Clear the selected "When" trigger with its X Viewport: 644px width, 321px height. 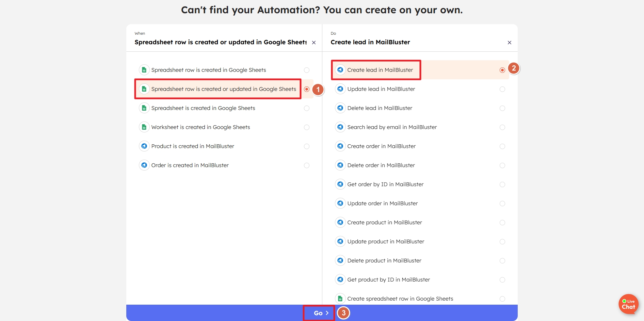pos(313,43)
